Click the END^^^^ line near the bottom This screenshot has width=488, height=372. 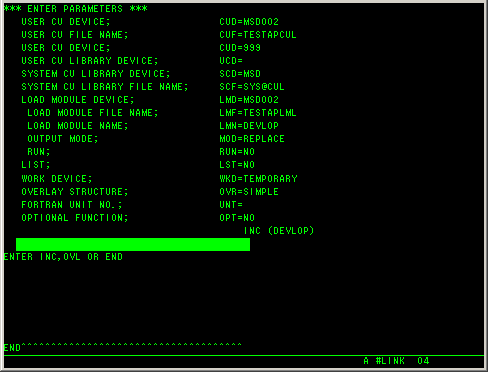(123, 347)
